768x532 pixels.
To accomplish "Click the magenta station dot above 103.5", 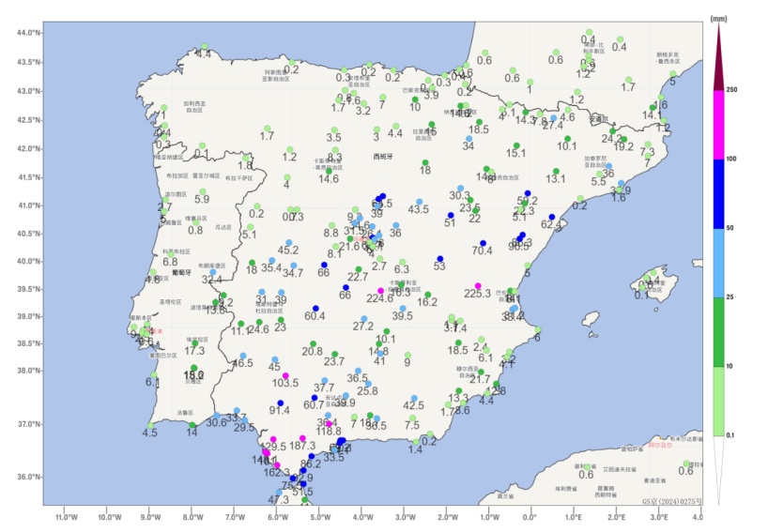I will pyautogui.click(x=286, y=376).
